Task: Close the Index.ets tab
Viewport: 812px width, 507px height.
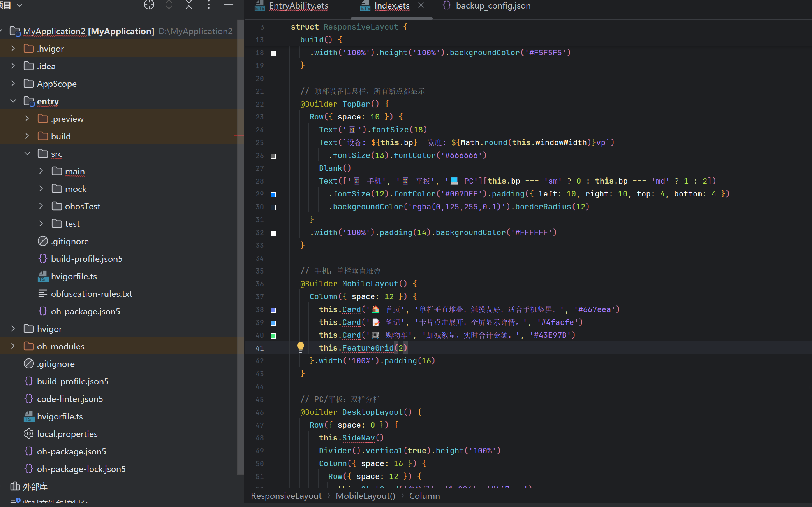Action: (x=421, y=5)
